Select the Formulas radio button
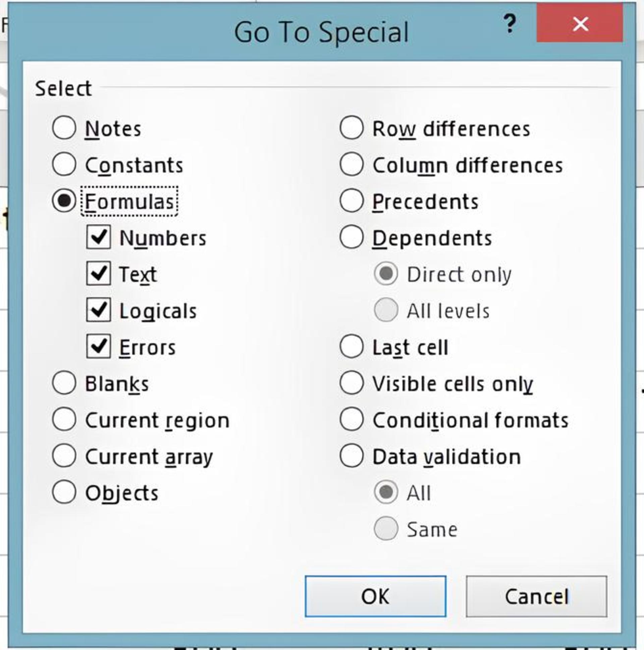The width and height of the screenshot is (644, 650). (64, 201)
